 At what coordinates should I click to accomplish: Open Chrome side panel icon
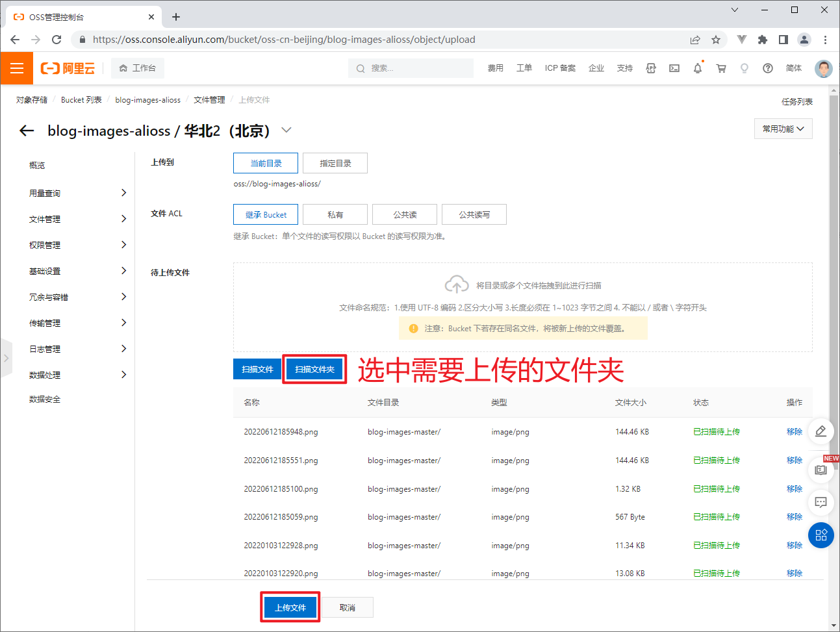pyautogui.click(x=783, y=40)
